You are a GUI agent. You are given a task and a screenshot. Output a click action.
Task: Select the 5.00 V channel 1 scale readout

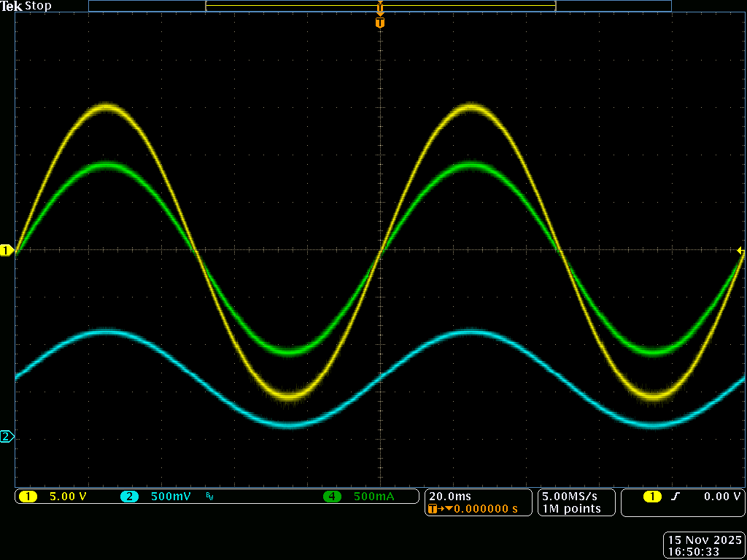(68, 497)
